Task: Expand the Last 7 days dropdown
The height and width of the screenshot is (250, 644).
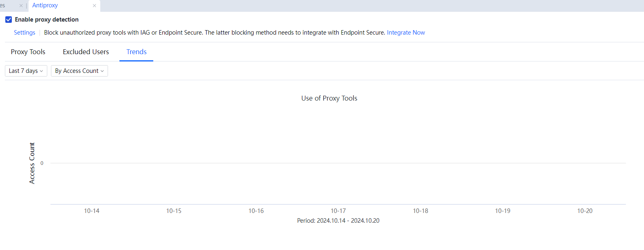Action: coord(26,71)
